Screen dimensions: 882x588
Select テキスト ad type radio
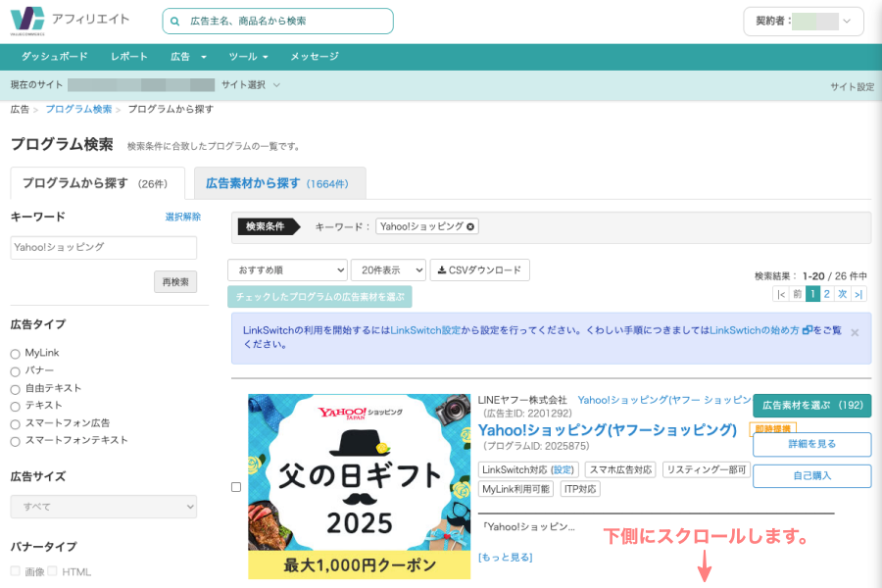pyautogui.click(x=15, y=407)
